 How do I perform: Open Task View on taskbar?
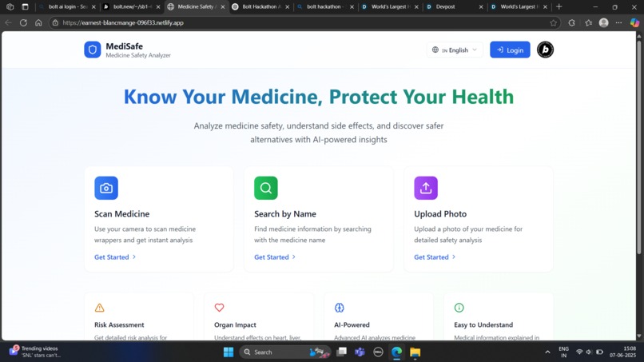point(341,352)
